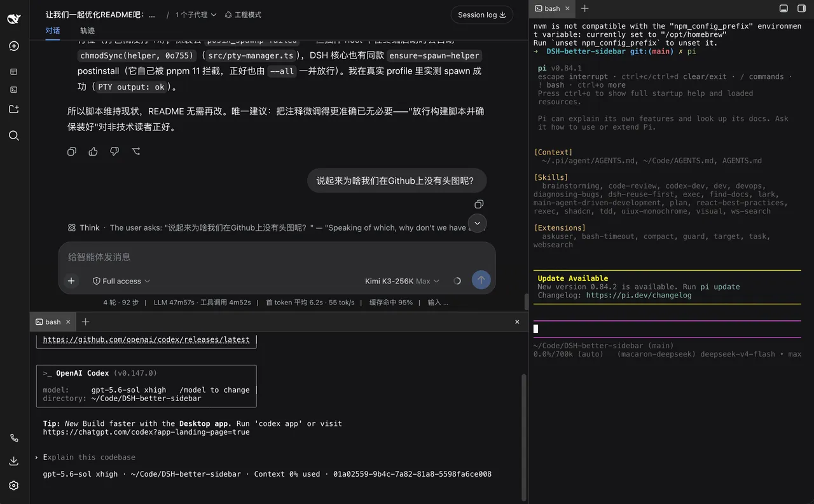Toggle the bottom panel layout icon
The width and height of the screenshot is (814, 504).
[784, 8]
